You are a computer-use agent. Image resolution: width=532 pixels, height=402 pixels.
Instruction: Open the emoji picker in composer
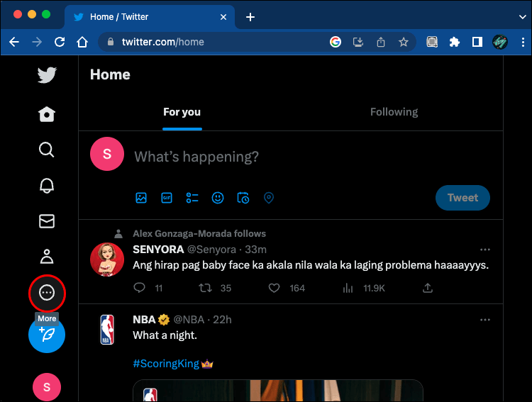[x=218, y=198]
